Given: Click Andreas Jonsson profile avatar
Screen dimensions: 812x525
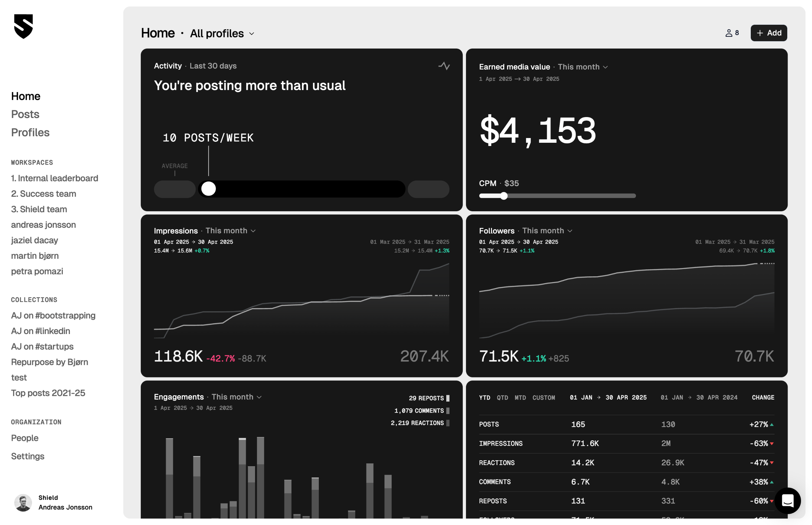Looking at the screenshot, I should (x=23, y=502).
